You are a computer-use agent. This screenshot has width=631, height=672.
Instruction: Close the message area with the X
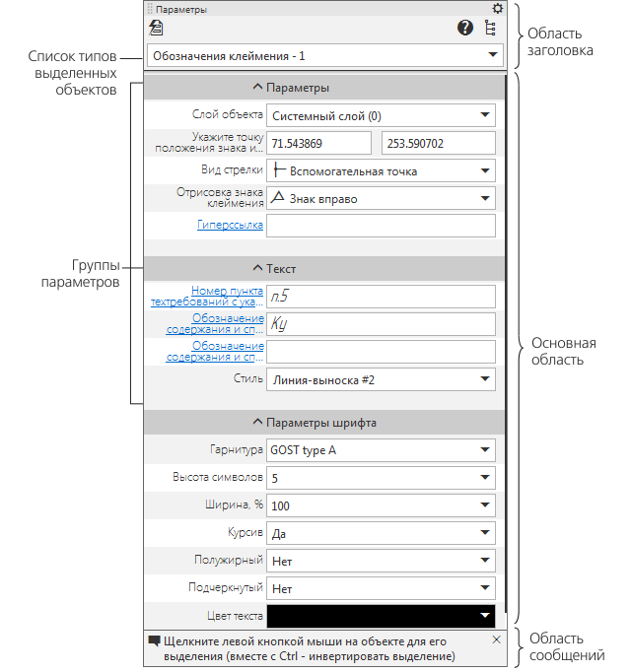(x=496, y=639)
